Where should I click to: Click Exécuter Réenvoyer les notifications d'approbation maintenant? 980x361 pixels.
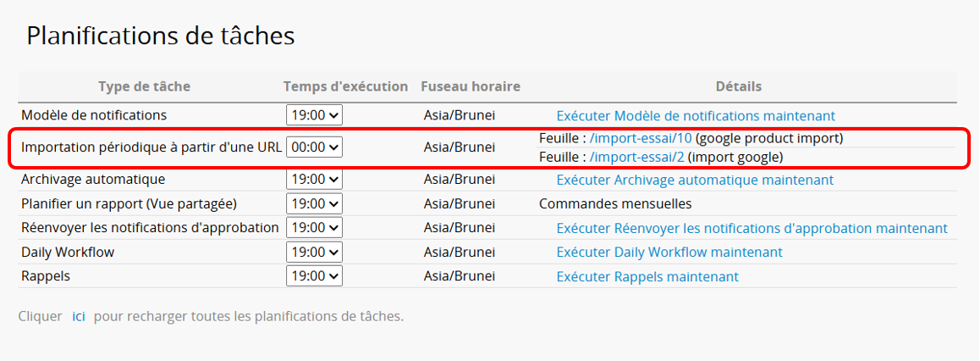752,228
